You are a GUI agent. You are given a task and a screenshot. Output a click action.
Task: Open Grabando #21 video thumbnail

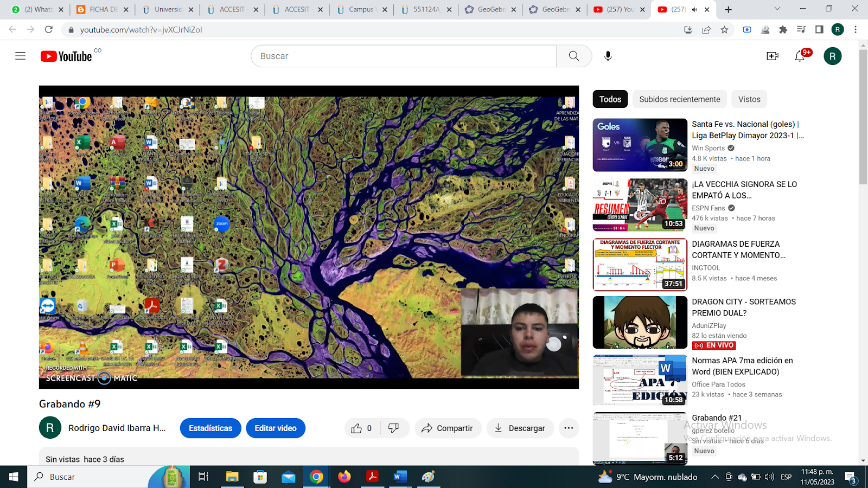pos(640,438)
